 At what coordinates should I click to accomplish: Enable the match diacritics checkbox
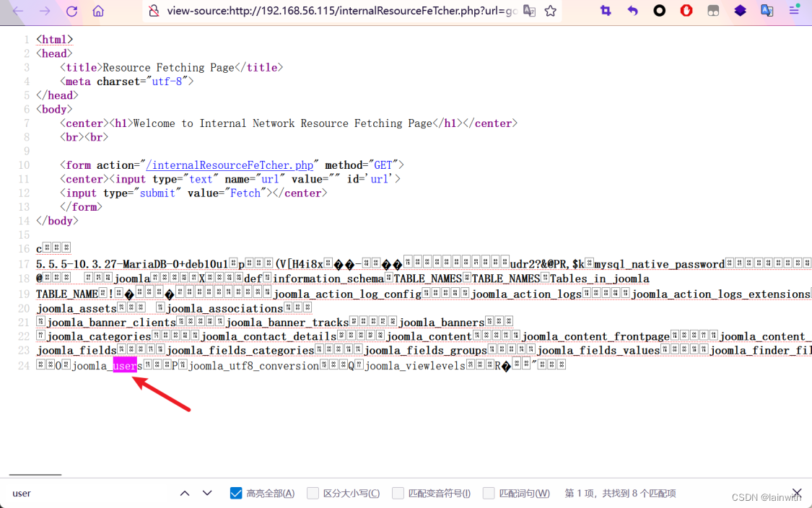(x=398, y=493)
